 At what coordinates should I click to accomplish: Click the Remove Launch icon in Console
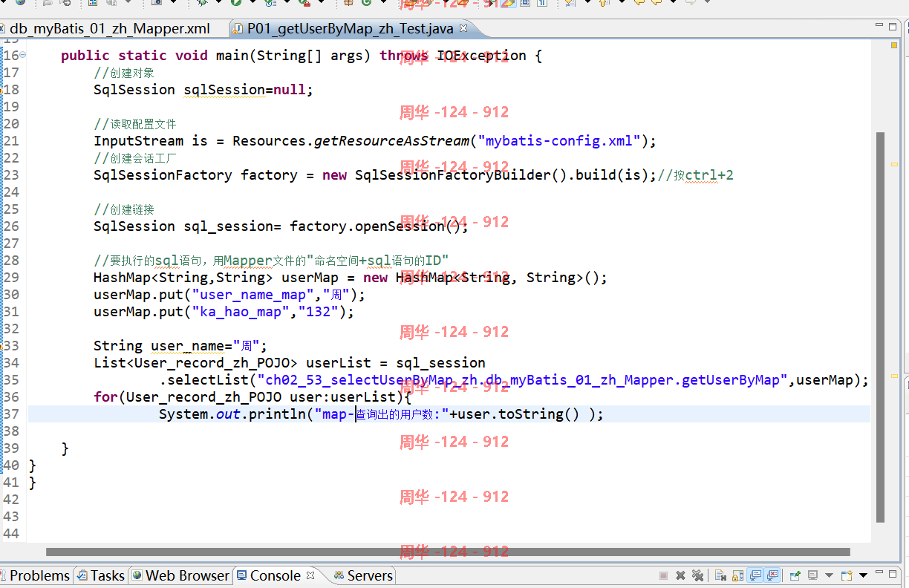tap(680, 575)
